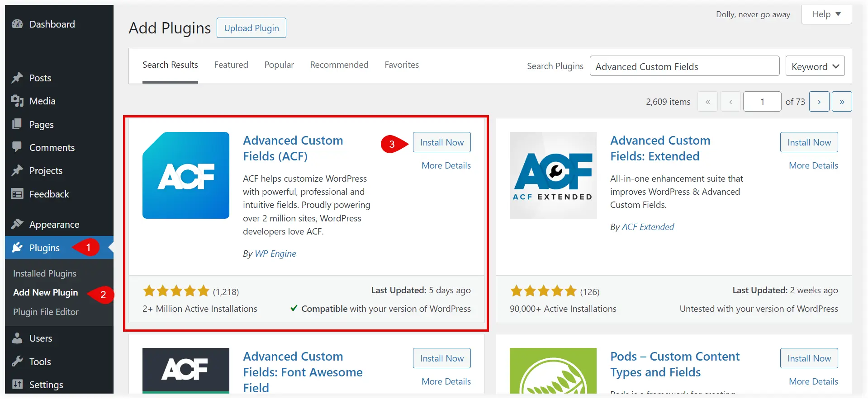Click the Dashboard gauge icon

point(17,24)
